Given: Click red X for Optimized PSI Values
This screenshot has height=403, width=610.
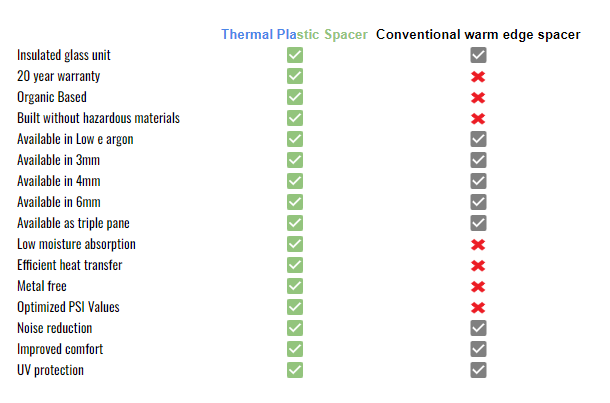Looking at the screenshot, I should pos(478,307).
